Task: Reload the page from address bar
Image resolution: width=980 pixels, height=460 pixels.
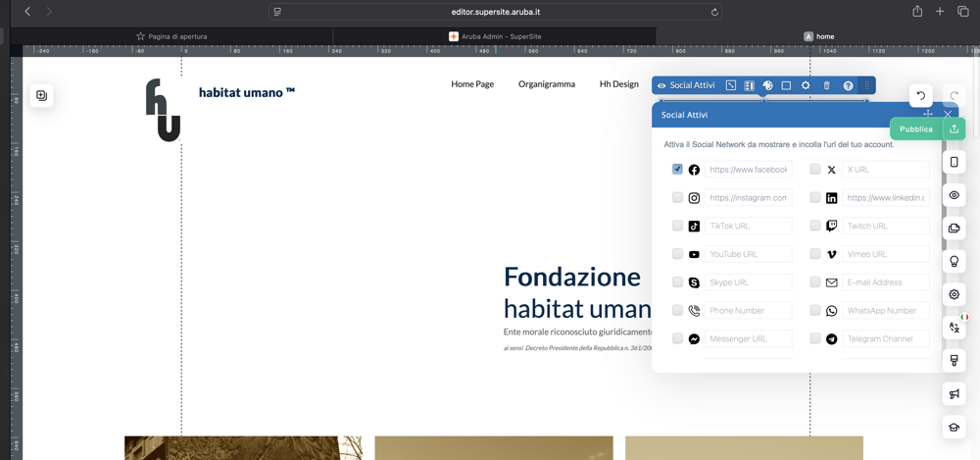Action: pyautogui.click(x=714, y=11)
